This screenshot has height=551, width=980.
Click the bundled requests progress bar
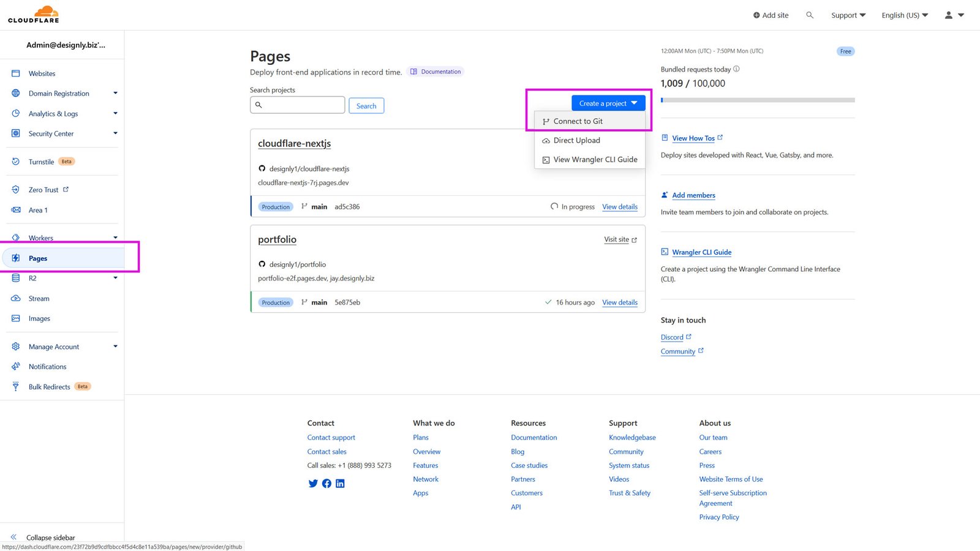coord(757,100)
